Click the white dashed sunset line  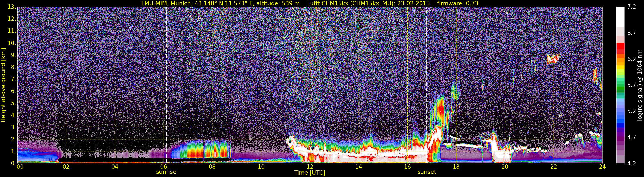427,85
